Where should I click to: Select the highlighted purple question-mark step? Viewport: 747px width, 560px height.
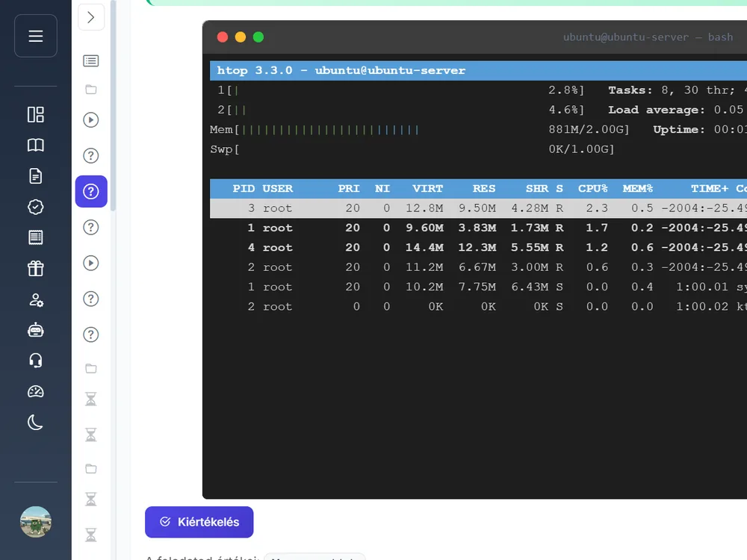tap(91, 191)
